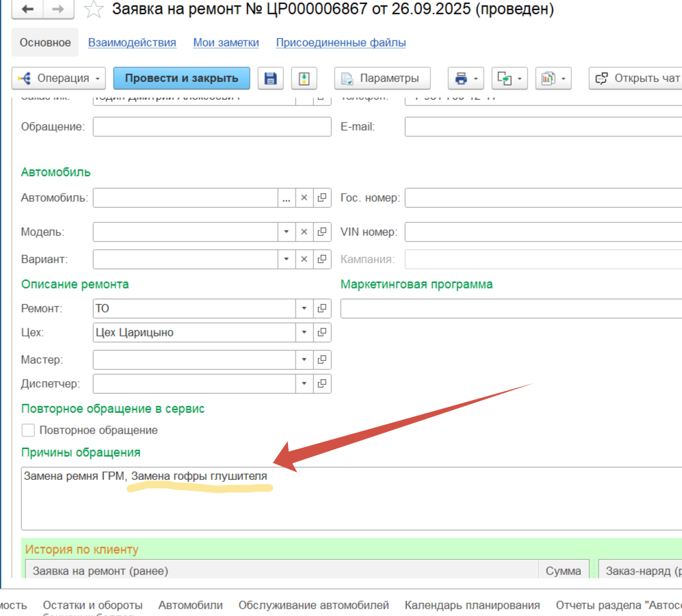Open the Присоединенные файлы tab
The image size is (682, 616).
pyautogui.click(x=341, y=42)
